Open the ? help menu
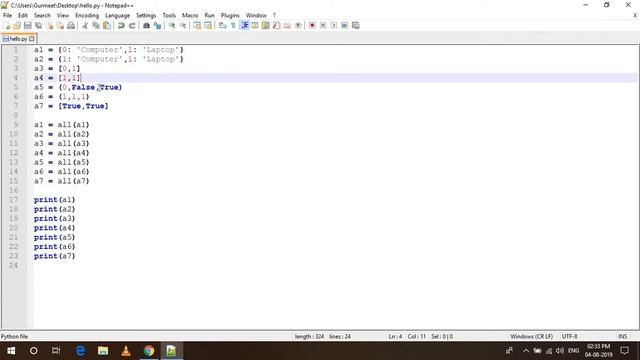This screenshot has width=640, height=360. [274, 15]
